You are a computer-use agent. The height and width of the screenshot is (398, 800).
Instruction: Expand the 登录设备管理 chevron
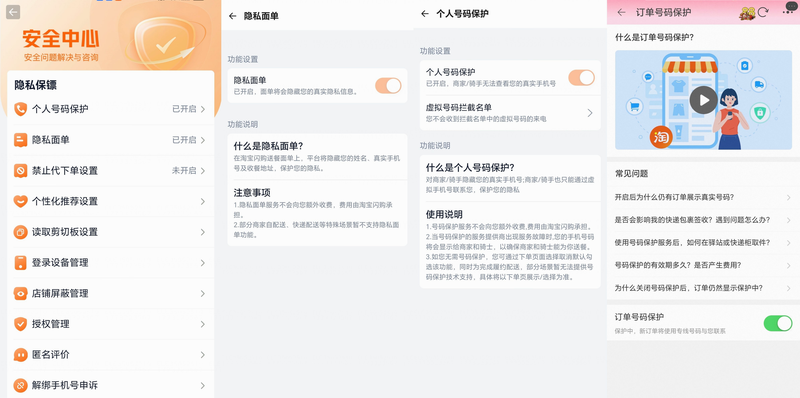pos(203,263)
